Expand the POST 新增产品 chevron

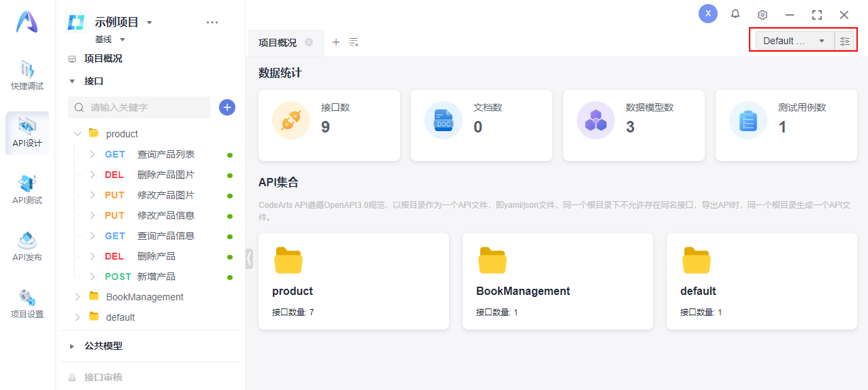point(93,277)
